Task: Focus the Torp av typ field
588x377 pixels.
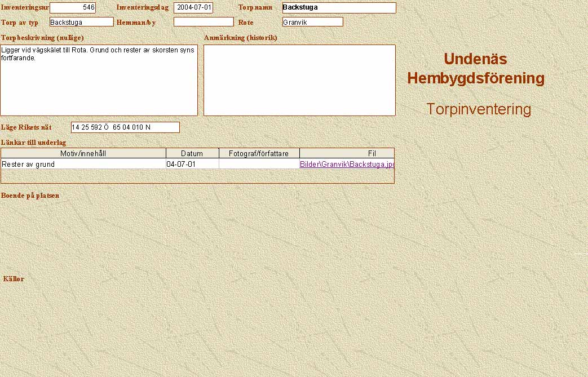Action: [x=81, y=22]
